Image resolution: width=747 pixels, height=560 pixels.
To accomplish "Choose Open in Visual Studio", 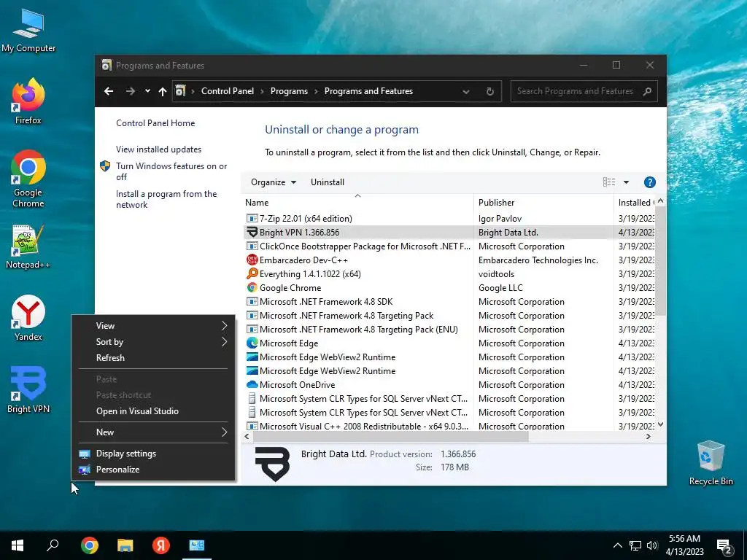I will 153,411.
